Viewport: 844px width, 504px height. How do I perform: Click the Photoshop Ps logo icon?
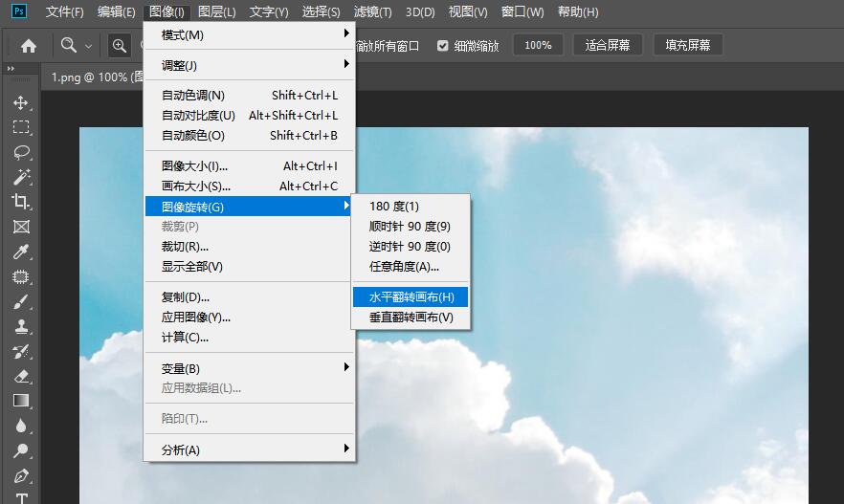(x=19, y=11)
